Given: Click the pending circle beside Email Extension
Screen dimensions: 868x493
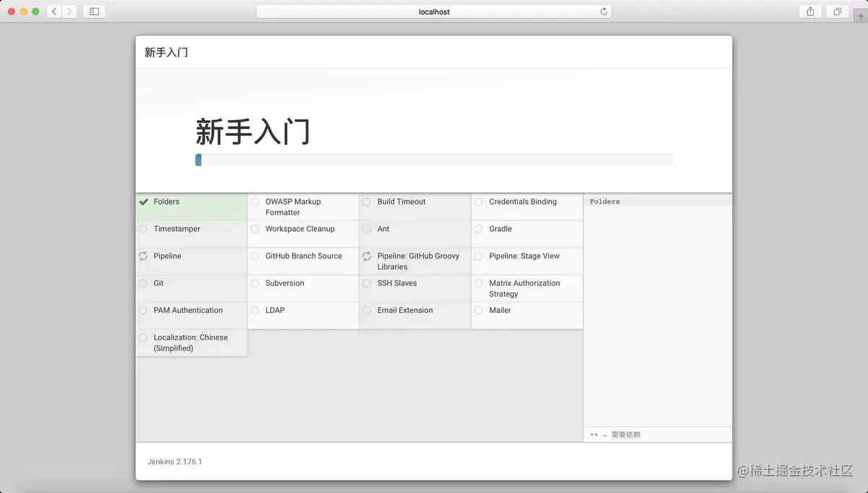Looking at the screenshot, I should [x=367, y=311].
